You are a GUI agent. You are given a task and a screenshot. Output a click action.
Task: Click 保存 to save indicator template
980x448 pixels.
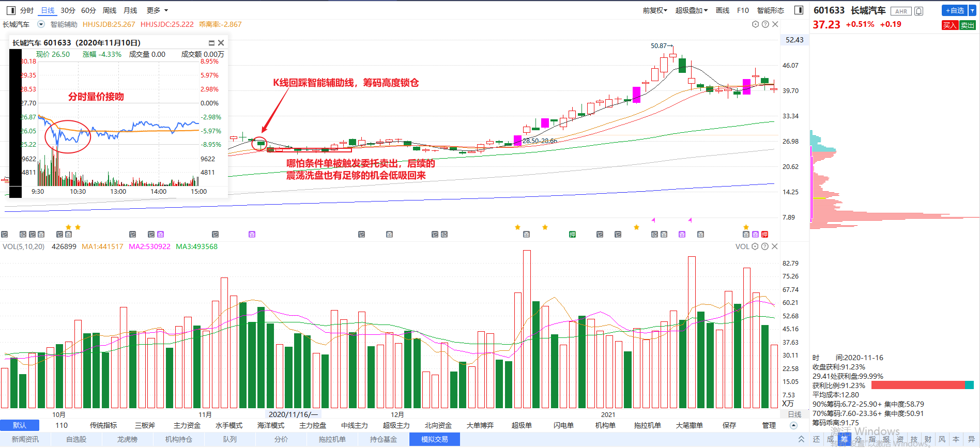click(x=729, y=425)
